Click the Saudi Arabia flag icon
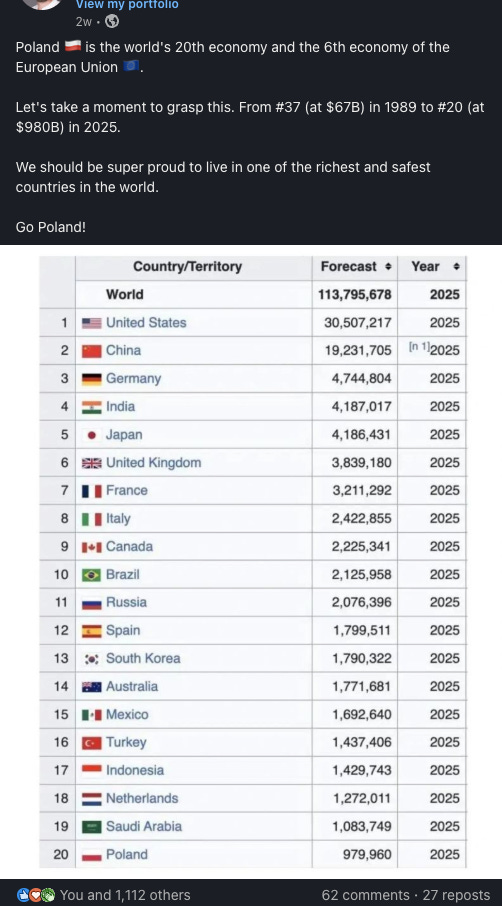The width and height of the screenshot is (502, 906). (x=91, y=827)
